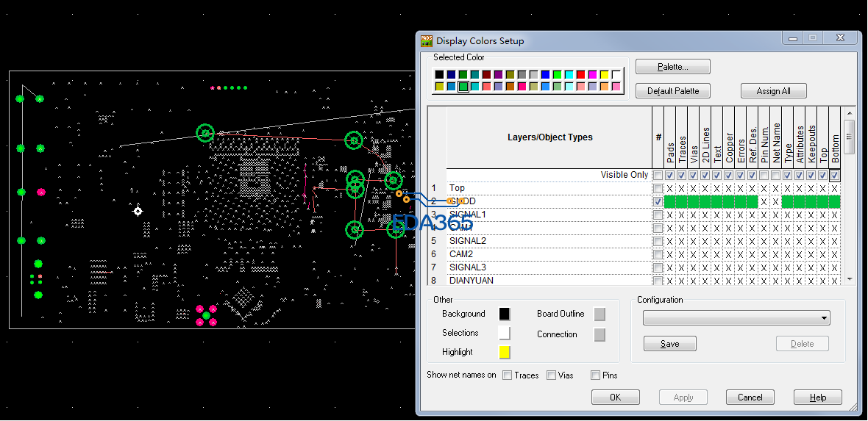Click the layer list scrollbar down arrow
The width and height of the screenshot is (868, 421).
point(849,279)
